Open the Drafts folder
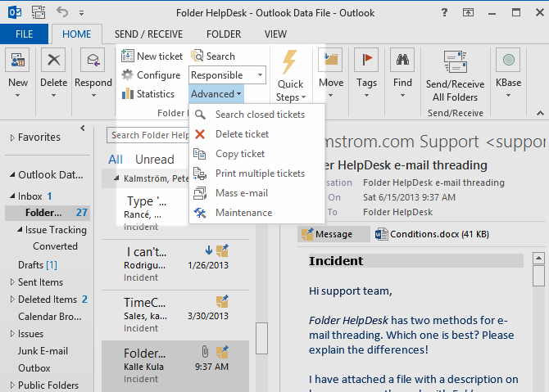The height and width of the screenshot is (392, 549). pos(37,265)
